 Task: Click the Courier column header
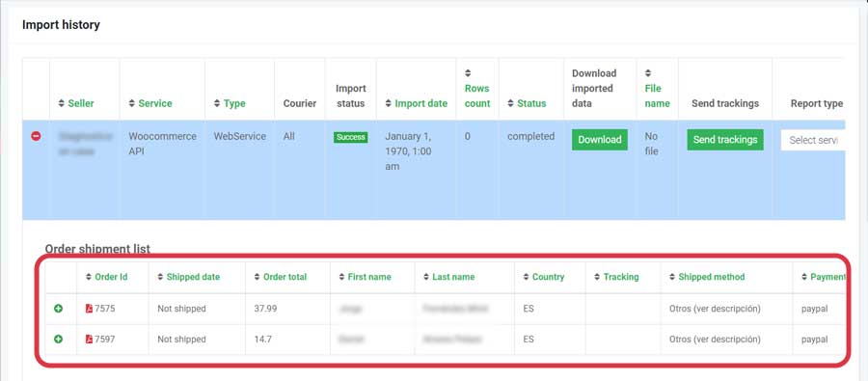(300, 103)
